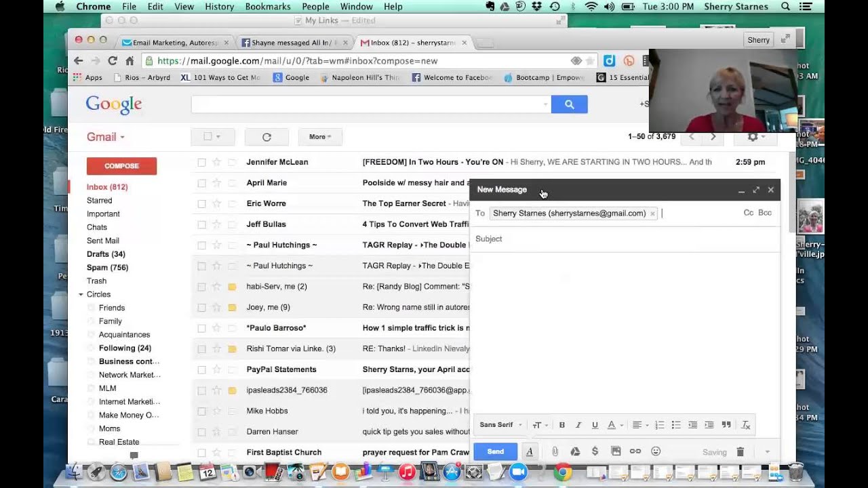This screenshot has height=488, width=868.
Task: Open the Gmail settings gear
Action: [756, 137]
